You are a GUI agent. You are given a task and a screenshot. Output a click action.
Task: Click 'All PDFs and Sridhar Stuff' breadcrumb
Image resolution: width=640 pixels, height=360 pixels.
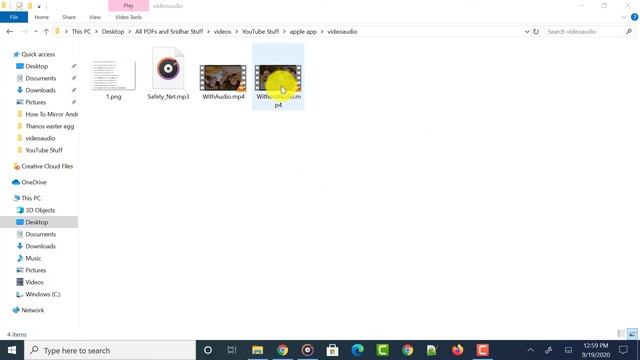pos(169,31)
